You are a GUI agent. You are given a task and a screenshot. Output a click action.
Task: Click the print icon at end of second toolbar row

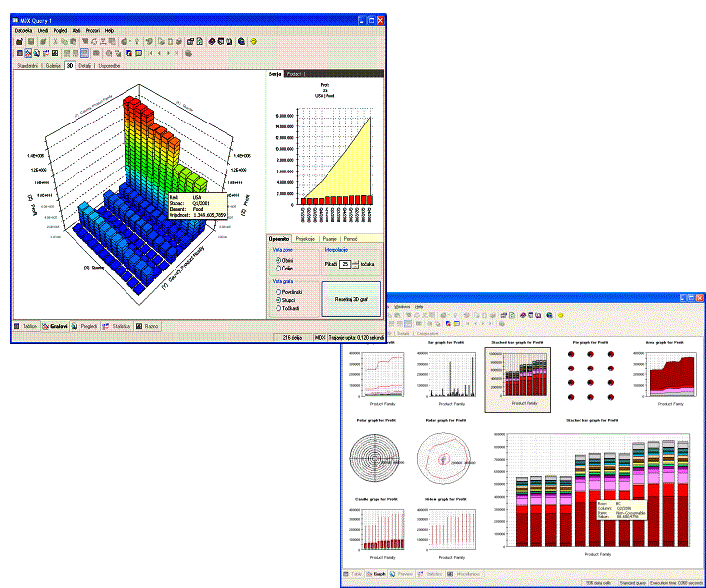click(188, 53)
